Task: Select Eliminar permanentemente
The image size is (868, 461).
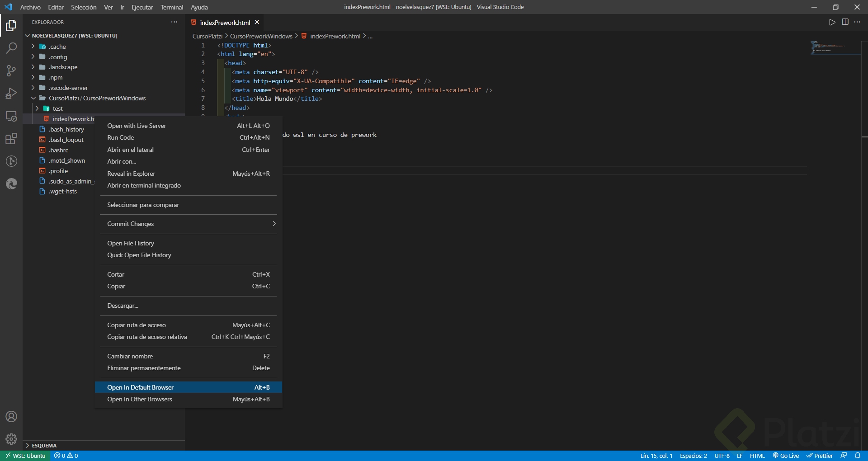Action: click(x=189, y=368)
